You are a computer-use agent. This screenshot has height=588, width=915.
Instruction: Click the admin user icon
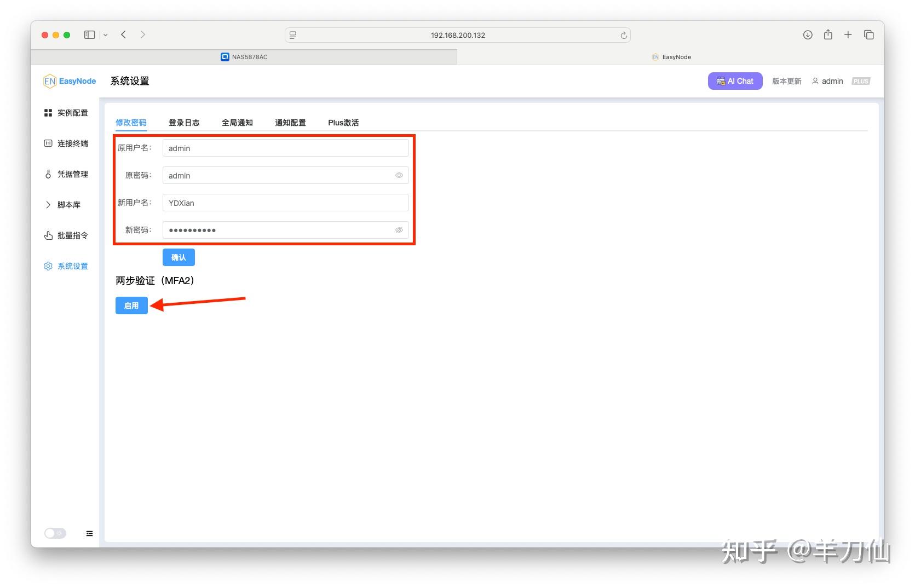(x=816, y=81)
